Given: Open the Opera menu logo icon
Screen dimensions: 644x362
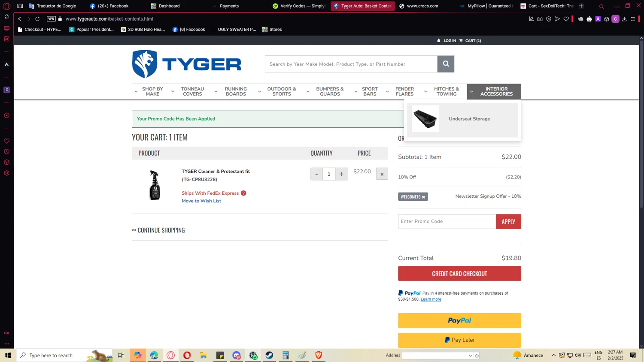Looking at the screenshot, I should [x=6, y=6].
